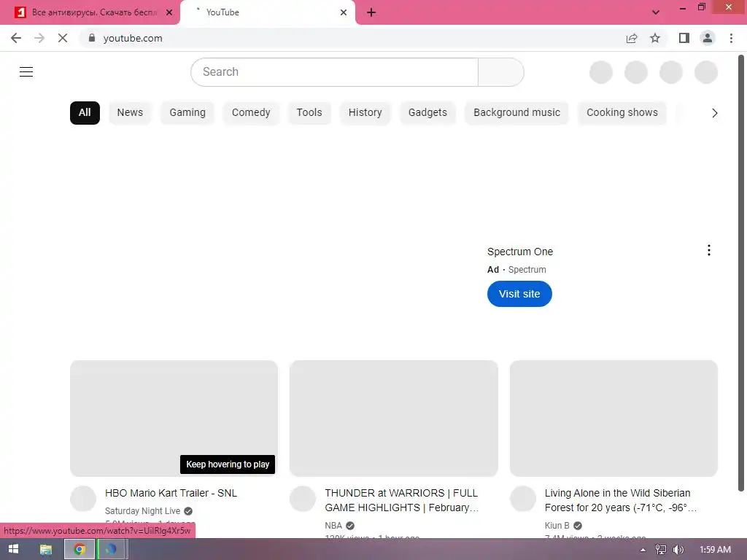Open Chrome three-dot menu
Screen dimensions: 747x560
pyautogui.click(x=731, y=38)
